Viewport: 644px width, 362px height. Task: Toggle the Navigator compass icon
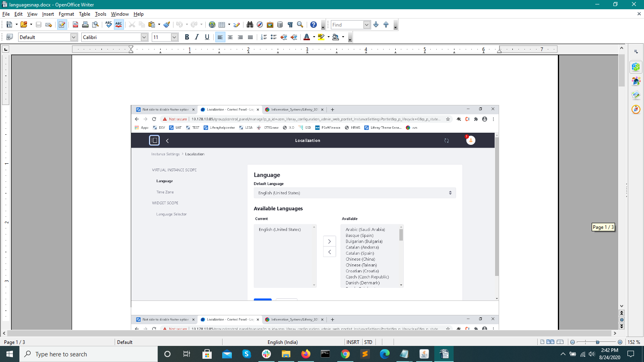click(x=260, y=25)
